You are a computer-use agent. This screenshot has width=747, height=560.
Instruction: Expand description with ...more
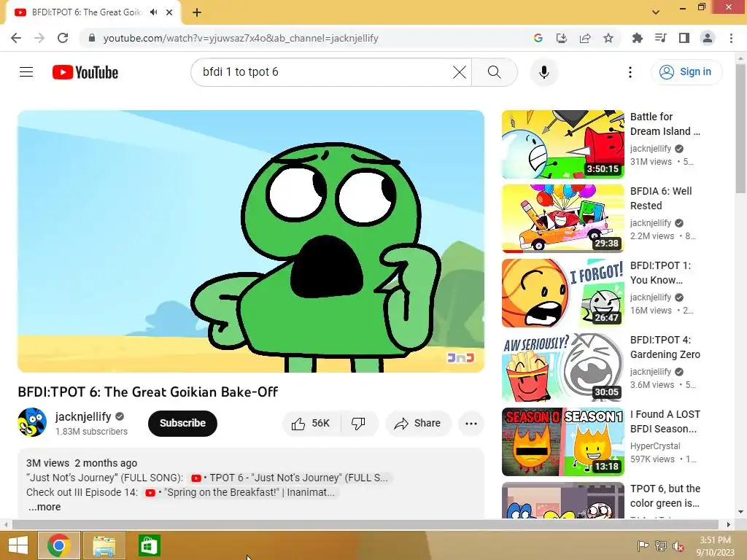(x=44, y=507)
